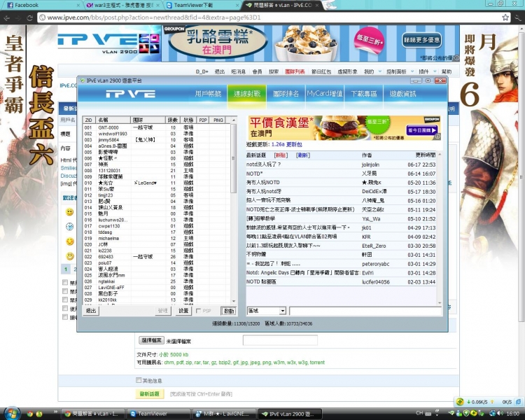Viewport: 525px width, 420px height.
Task: Tick the first checkbox under smilies panel
Action: click(x=65, y=282)
